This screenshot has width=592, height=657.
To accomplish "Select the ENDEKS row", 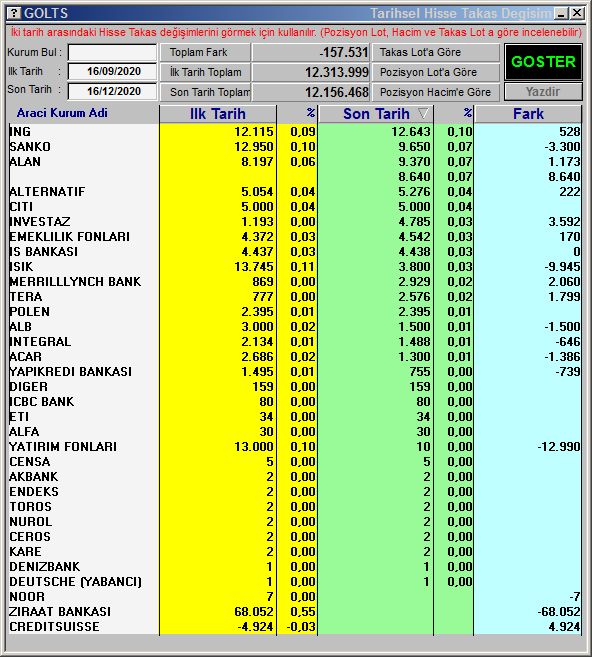I will point(295,492).
